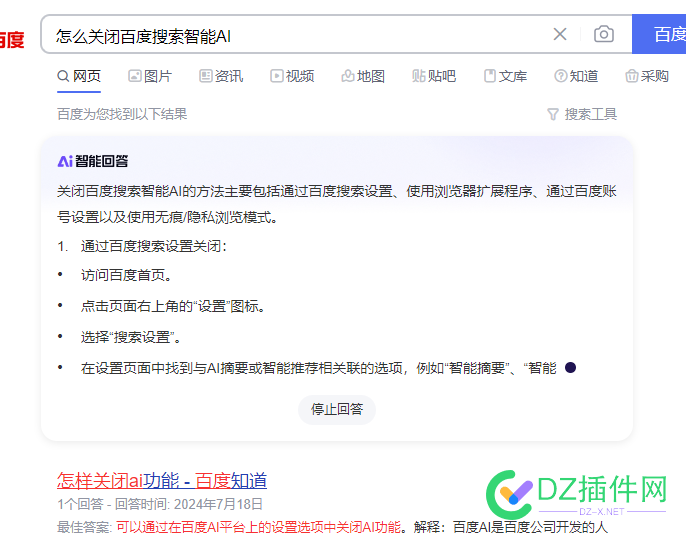
Task: Open 搜索工具 filter options
Action: point(582,114)
